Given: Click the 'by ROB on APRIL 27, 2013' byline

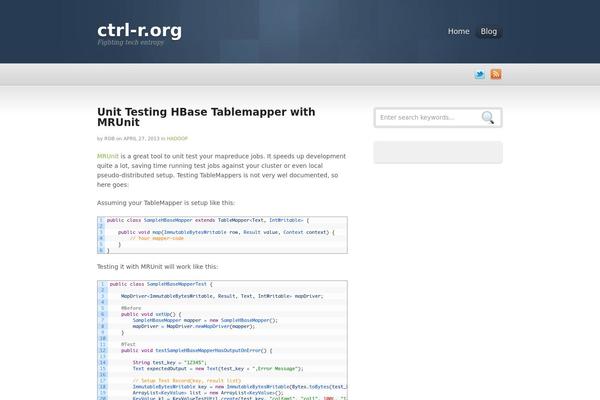Looking at the screenshot, I should pos(128,139).
